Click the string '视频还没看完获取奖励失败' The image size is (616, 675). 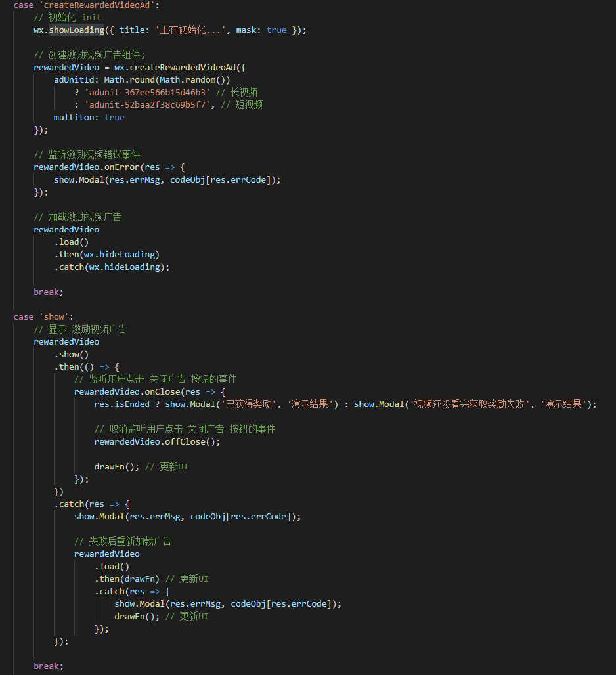coord(469,404)
